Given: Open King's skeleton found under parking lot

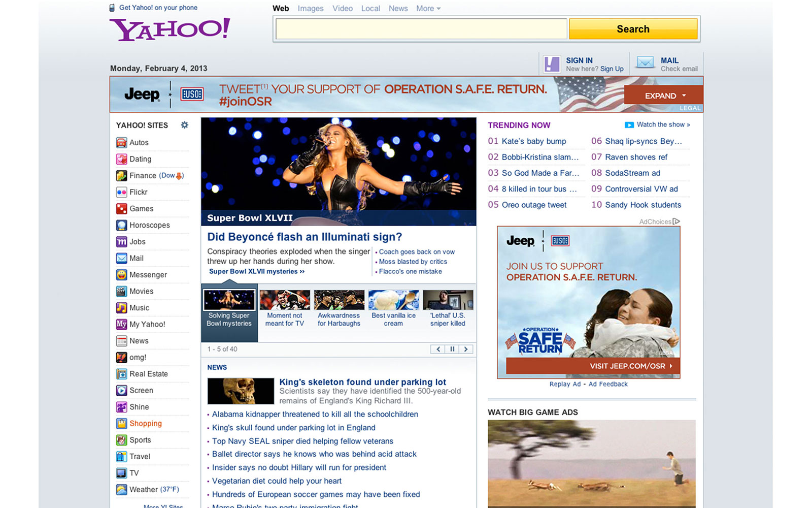Looking at the screenshot, I should point(362,382).
